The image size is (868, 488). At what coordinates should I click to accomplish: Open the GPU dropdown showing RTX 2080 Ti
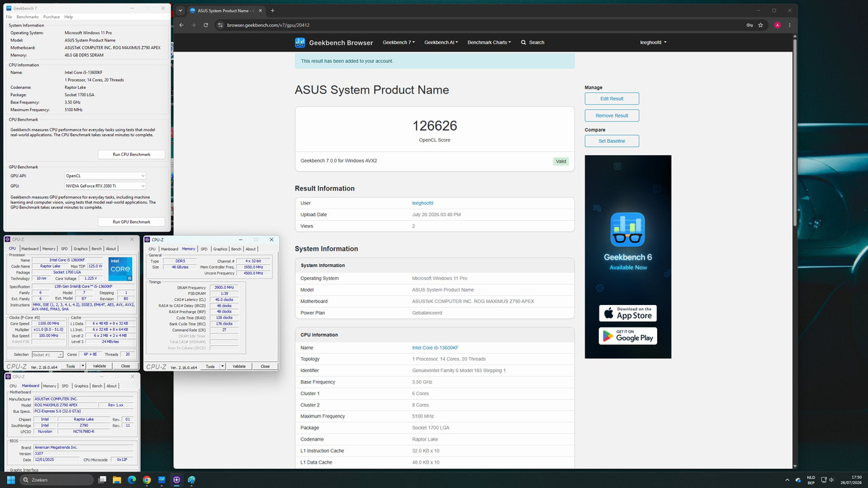click(x=105, y=185)
